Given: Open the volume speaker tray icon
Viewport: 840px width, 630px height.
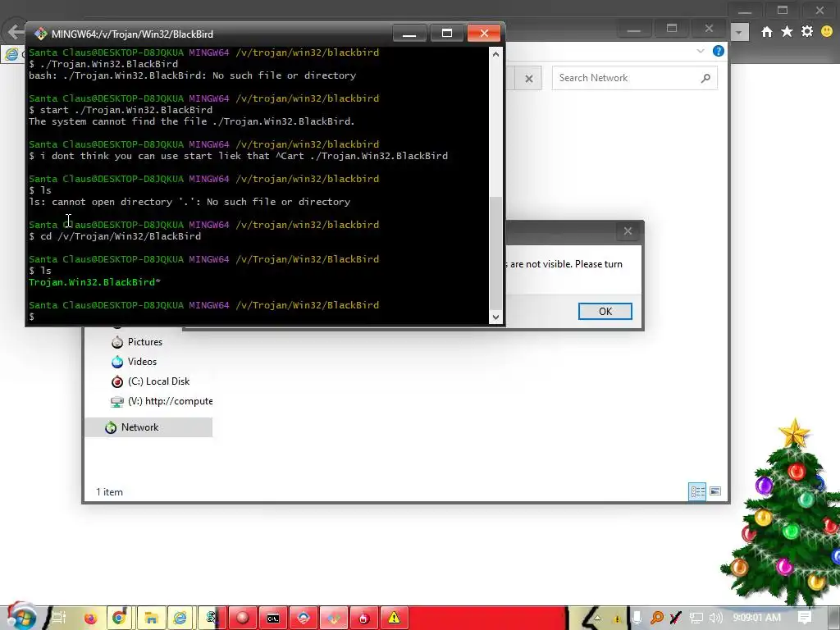Looking at the screenshot, I should (x=715, y=619).
